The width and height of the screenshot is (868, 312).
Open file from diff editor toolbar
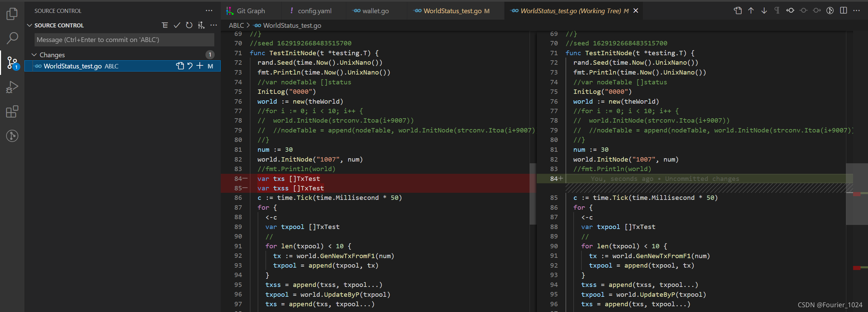(738, 11)
